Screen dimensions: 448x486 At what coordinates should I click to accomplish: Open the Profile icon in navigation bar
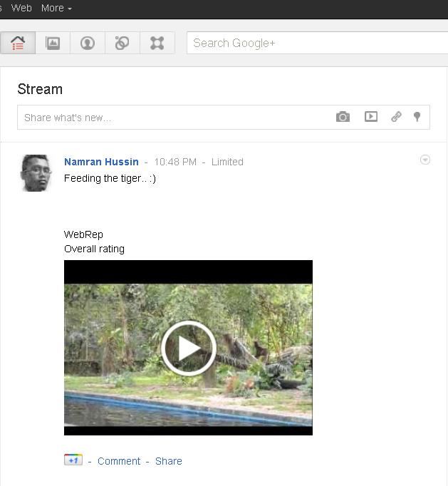pyautogui.click(x=88, y=43)
